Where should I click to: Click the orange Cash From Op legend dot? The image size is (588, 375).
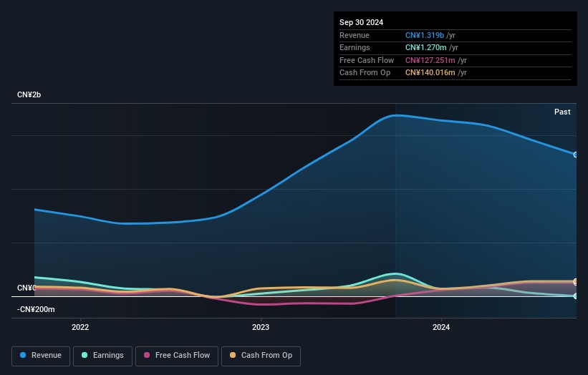click(x=233, y=355)
